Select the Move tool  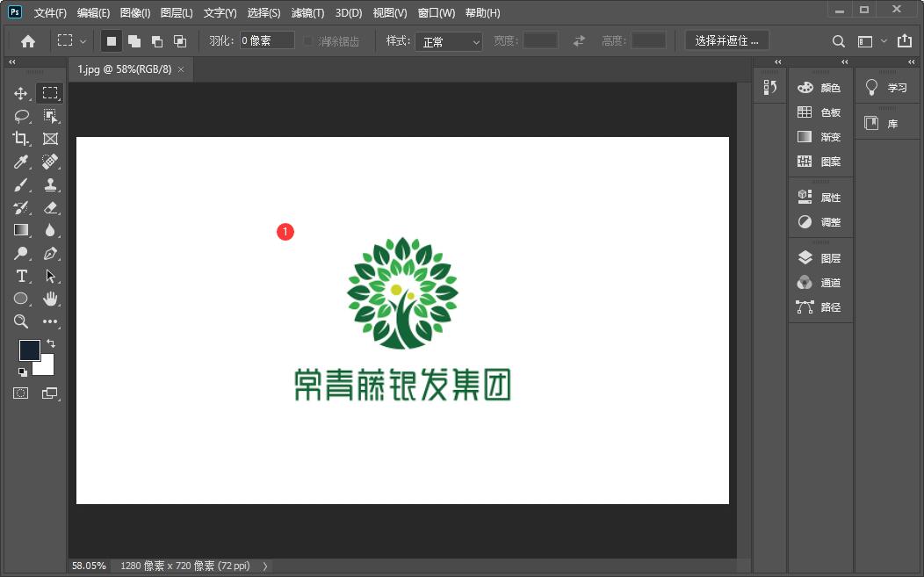[x=20, y=93]
